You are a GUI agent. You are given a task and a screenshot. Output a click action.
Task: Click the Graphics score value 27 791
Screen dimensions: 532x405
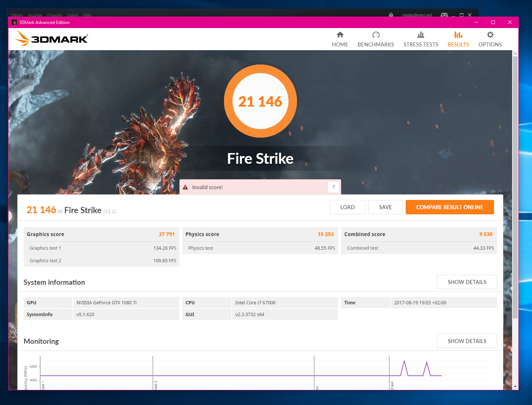click(x=167, y=234)
